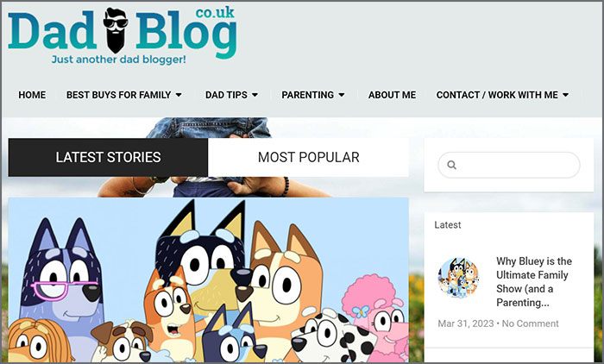Open the large Bluey featured image
Screen dimensions: 604x364
click(209, 280)
